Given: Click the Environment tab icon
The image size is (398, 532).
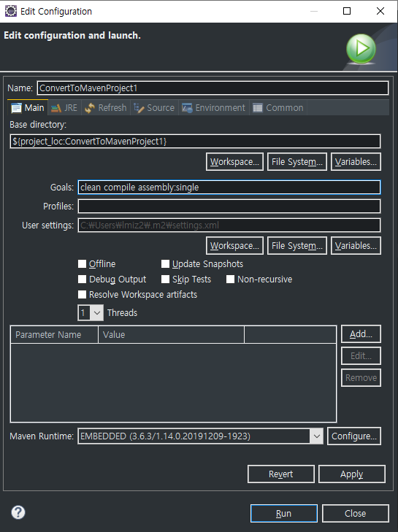Looking at the screenshot, I should (x=187, y=108).
